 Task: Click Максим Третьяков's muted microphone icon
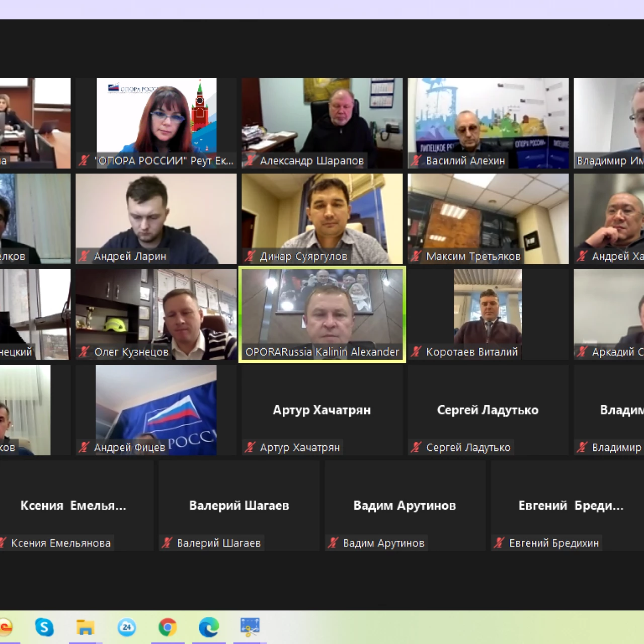point(416,256)
